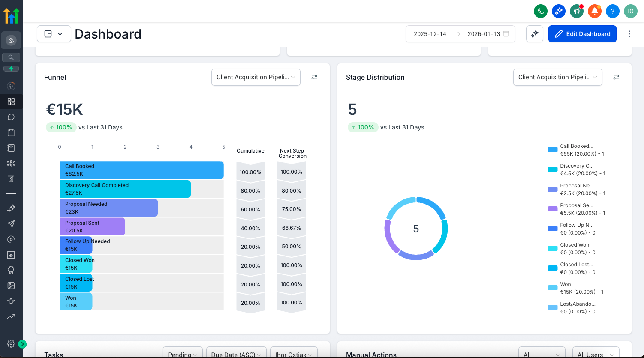Click the end date 2026-01-13 field
The height and width of the screenshot is (358, 644).
pyautogui.click(x=484, y=34)
